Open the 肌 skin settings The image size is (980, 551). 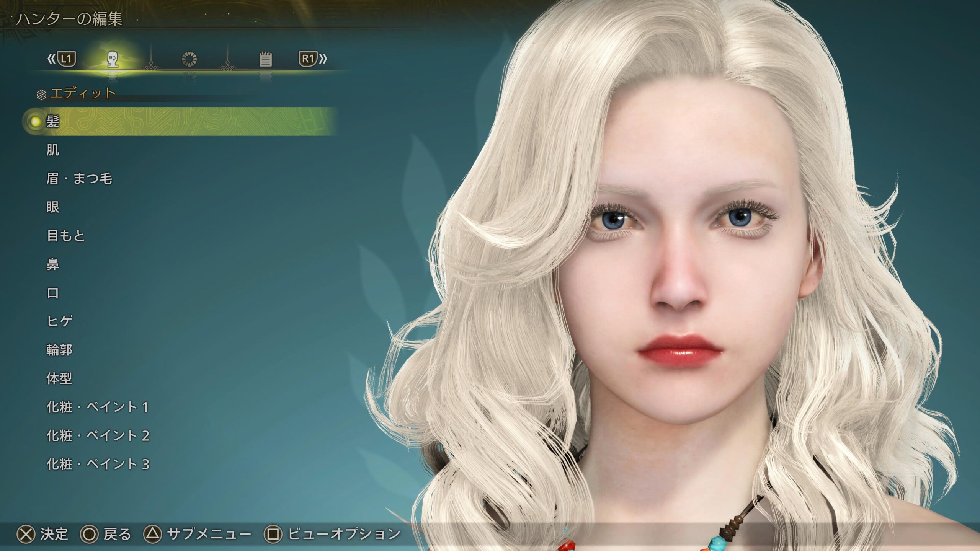[53, 150]
